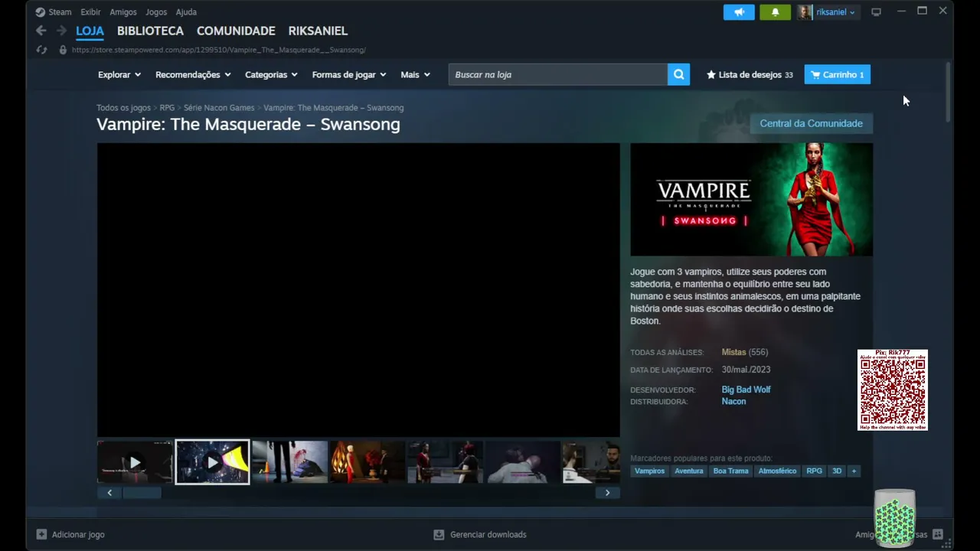Click the store search magnifier button
Viewport: 980px width, 551px height.
tap(678, 74)
